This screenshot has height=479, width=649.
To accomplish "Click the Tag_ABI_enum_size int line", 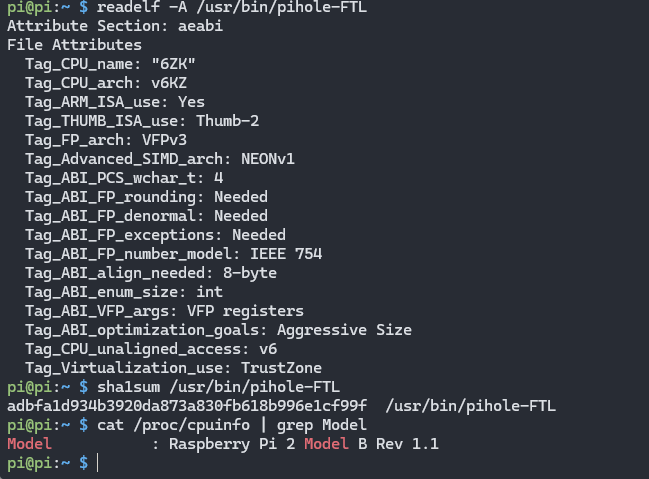I will (123, 292).
